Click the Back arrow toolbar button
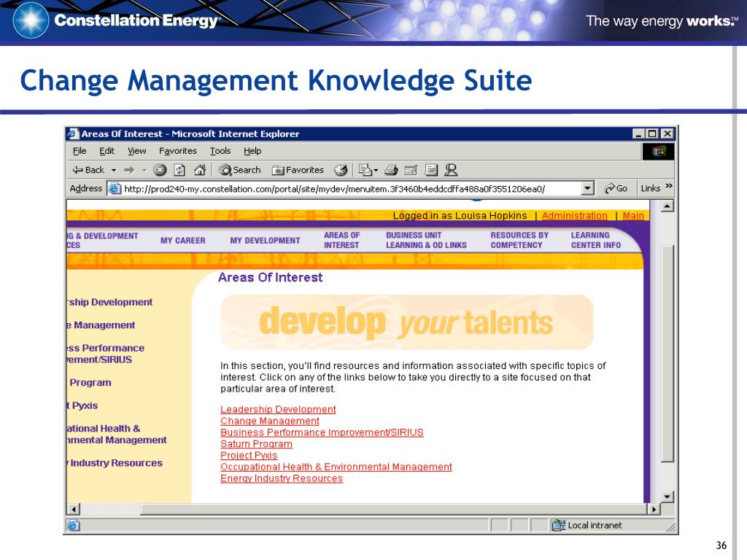Image resolution: width=747 pixels, height=560 pixels. point(88,170)
